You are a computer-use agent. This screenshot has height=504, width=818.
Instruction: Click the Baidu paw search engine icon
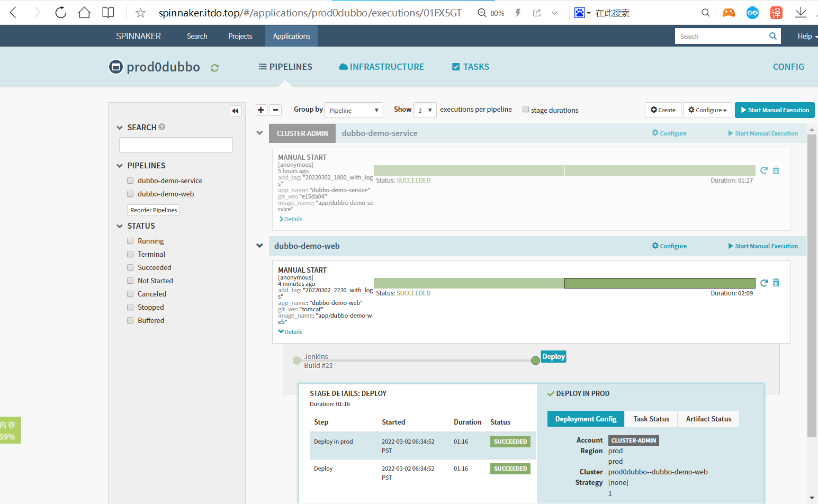(580, 13)
